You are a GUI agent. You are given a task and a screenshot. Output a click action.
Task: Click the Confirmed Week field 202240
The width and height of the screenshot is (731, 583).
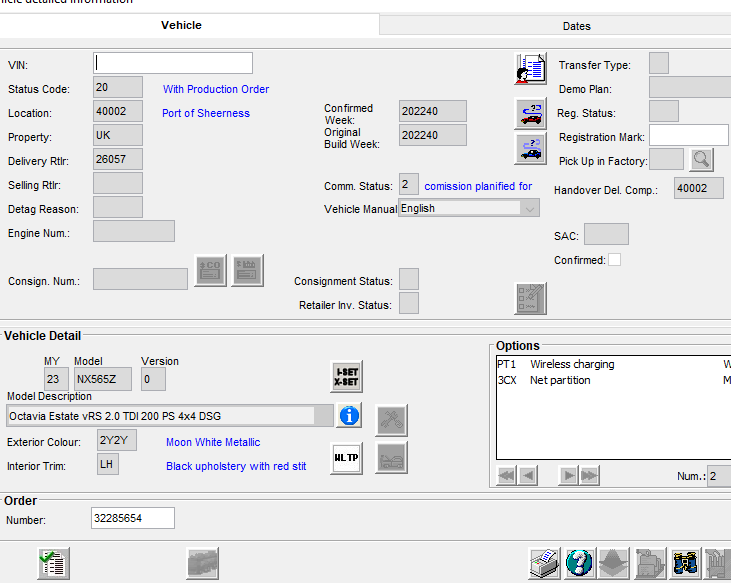[433, 111]
